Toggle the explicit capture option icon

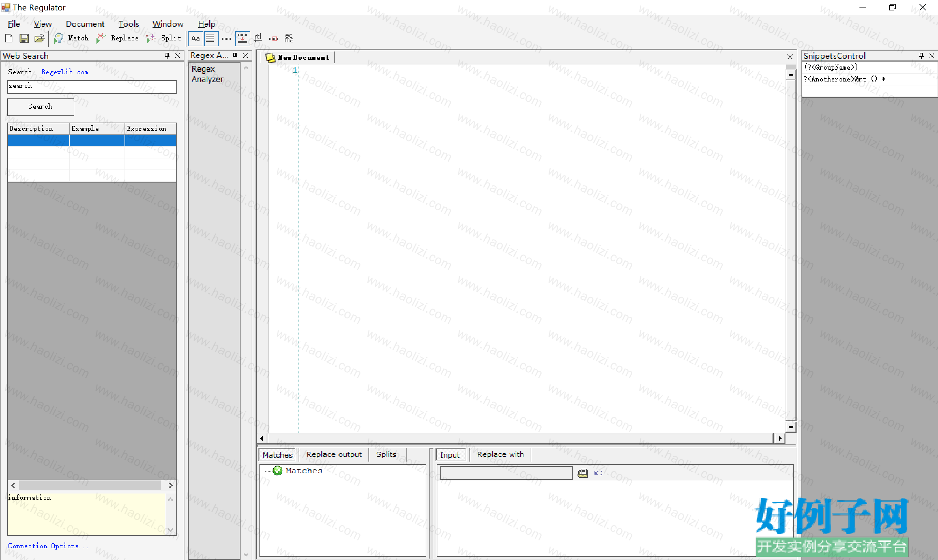coord(242,38)
